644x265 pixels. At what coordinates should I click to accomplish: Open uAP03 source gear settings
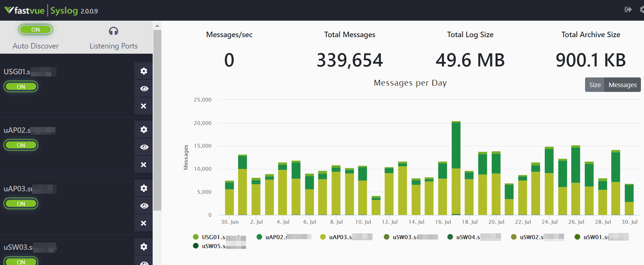pyautogui.click(x=144, y=188)
